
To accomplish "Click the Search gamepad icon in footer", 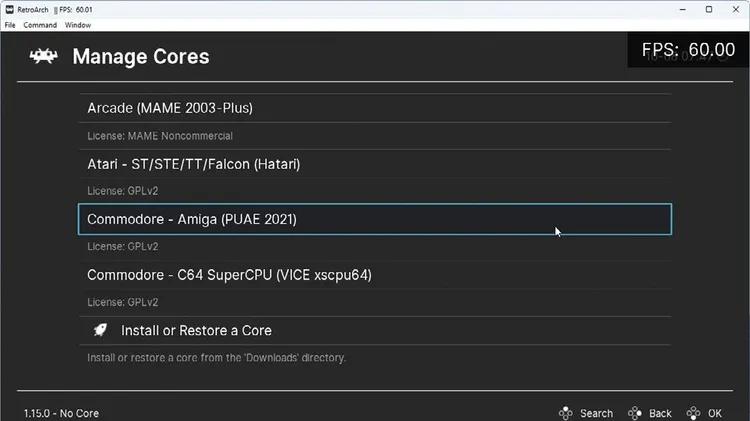I will [x=565, y=413].
